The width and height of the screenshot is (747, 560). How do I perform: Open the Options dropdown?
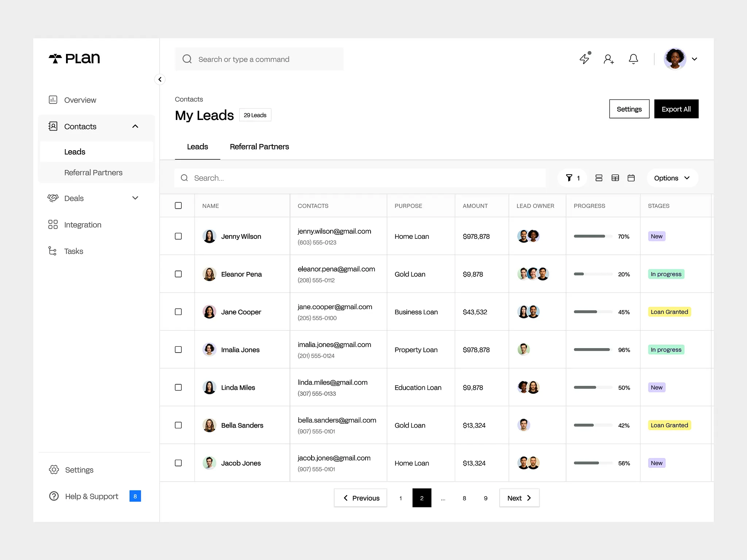pos(672,178)
